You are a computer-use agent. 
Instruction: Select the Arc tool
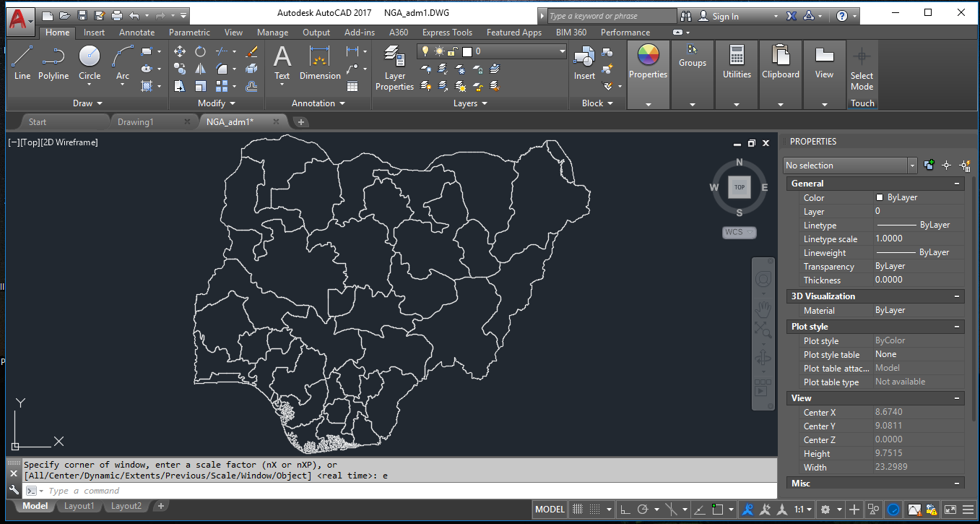pos(121,63)
